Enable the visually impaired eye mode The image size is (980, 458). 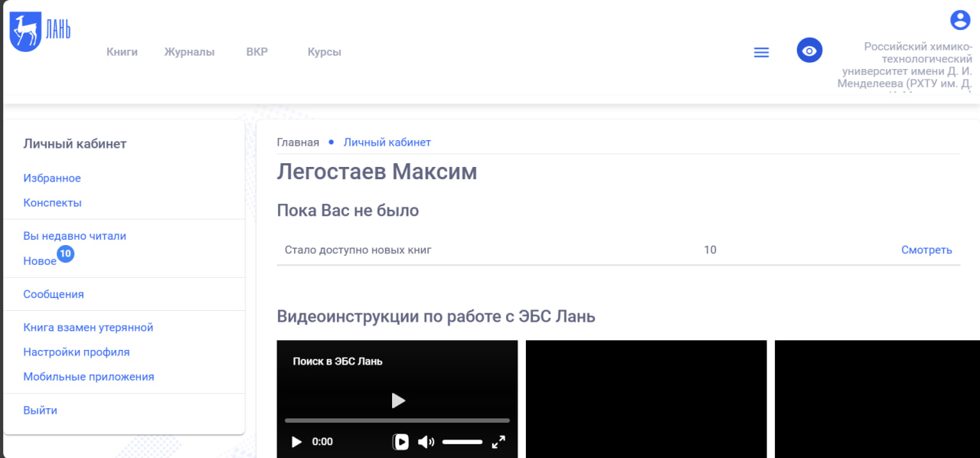809,50
